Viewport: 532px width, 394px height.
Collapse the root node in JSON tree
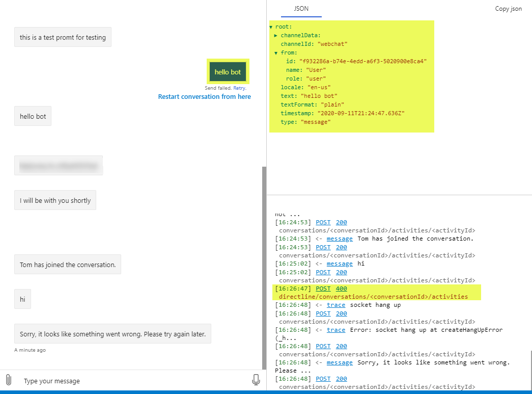271,26
